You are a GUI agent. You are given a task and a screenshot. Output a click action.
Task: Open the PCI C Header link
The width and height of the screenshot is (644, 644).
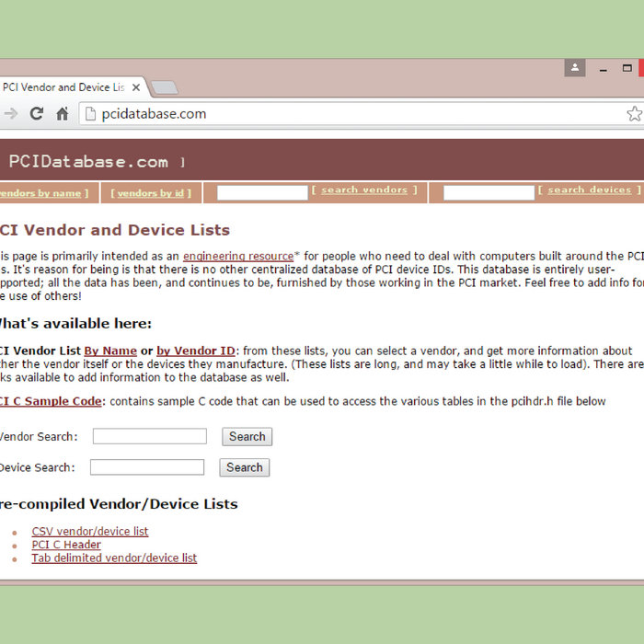pyautogui.click(x=66, y=545)
